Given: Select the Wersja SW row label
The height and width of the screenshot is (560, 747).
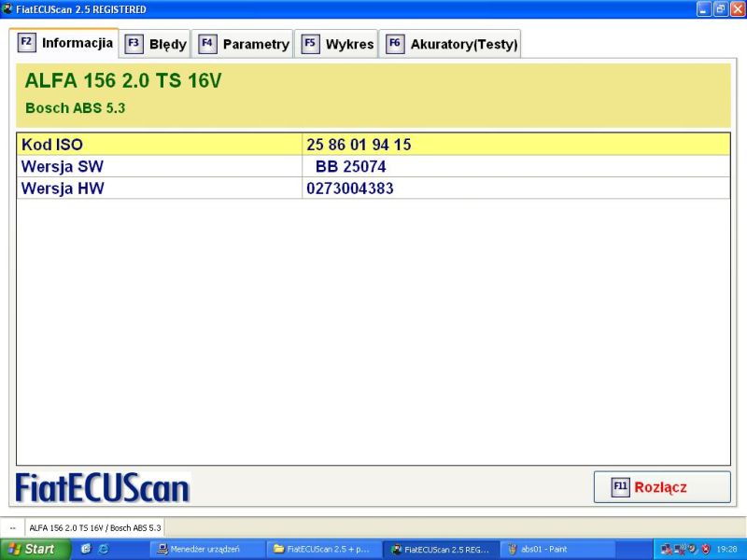Looking at the screenshot, I should 63,166.
